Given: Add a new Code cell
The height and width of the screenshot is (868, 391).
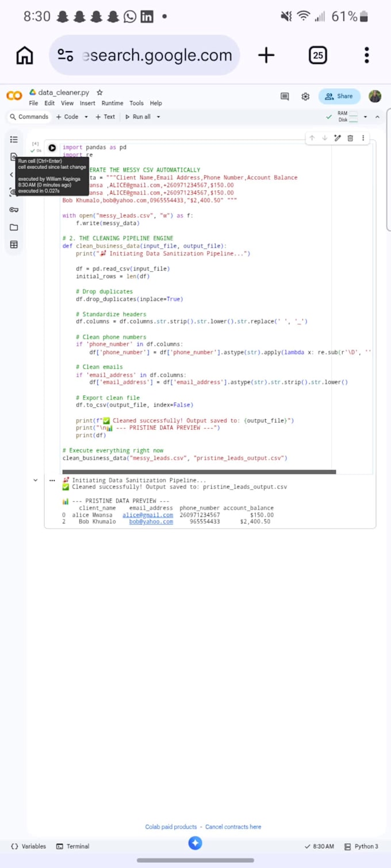Looking at the screenshot, I should (67, 117).
